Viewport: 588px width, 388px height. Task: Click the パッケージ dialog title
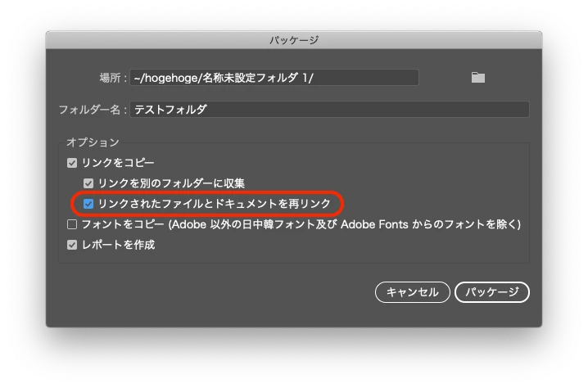pyautogui.click(x=294, y=40)
